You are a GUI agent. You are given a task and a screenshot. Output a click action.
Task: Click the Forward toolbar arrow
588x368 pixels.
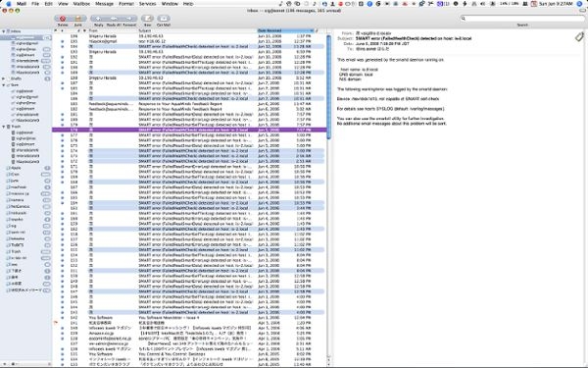click(x=129, y=19)
